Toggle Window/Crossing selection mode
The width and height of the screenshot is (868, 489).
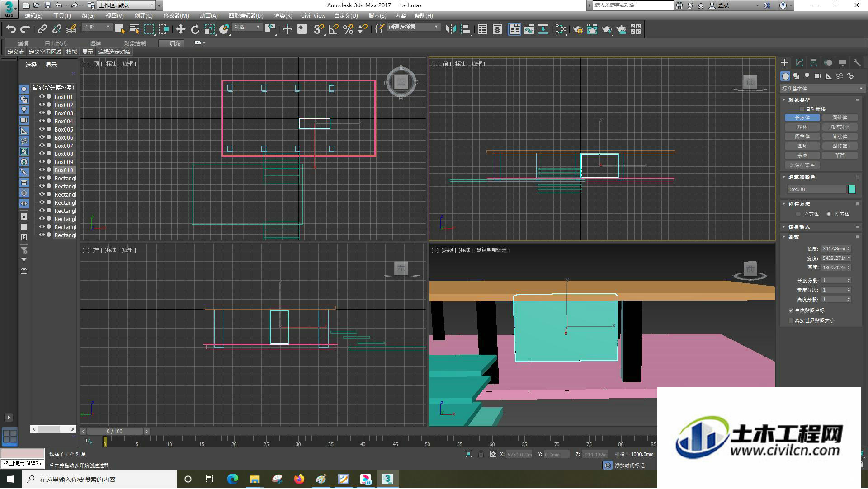[163, 29]
